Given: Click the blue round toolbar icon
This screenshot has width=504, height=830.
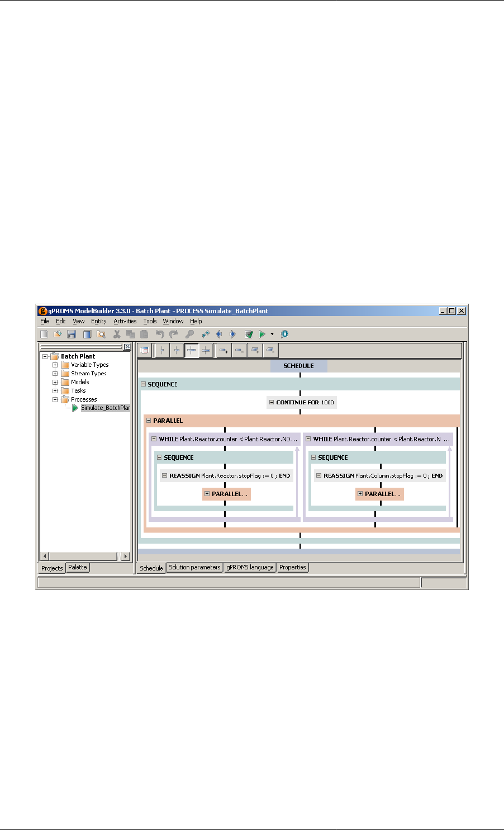Looking at the screenshot, I should (284, 334).
